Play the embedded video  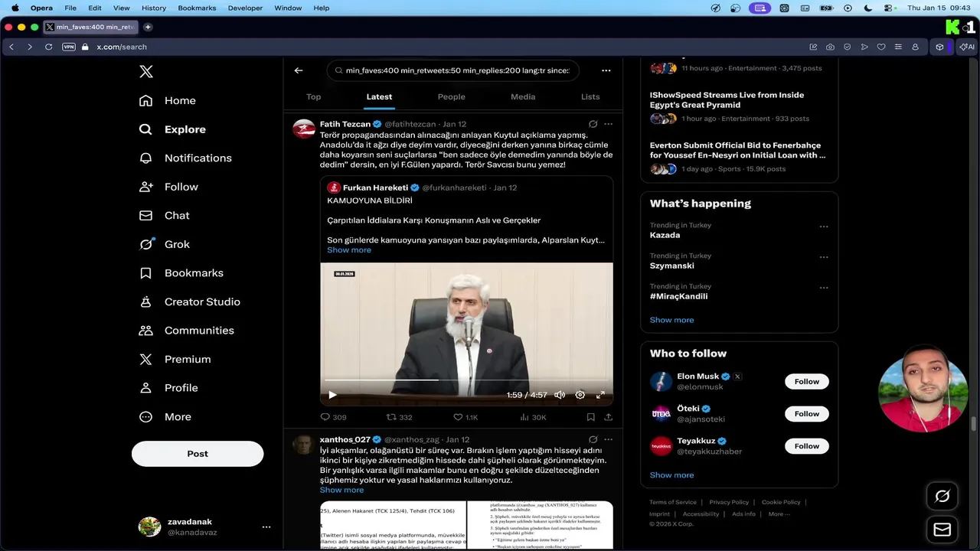coord(332,395)
